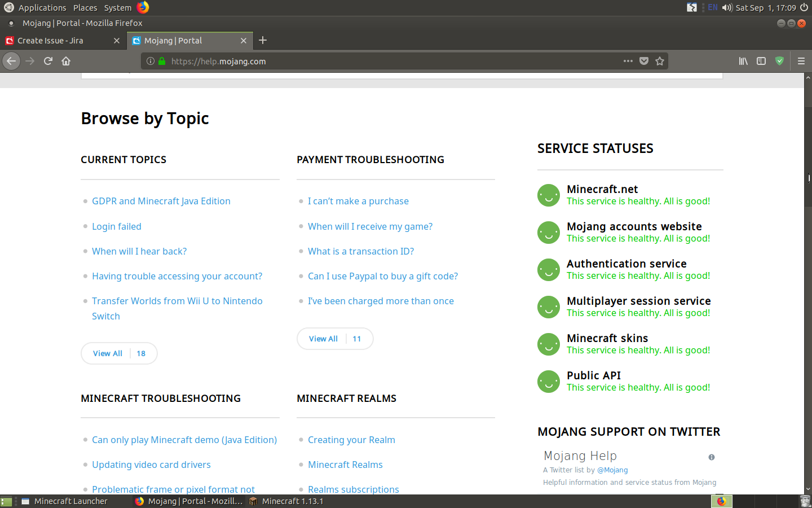
Task: Open the @Mojang Twitter profile link
Action: (612, 470)
